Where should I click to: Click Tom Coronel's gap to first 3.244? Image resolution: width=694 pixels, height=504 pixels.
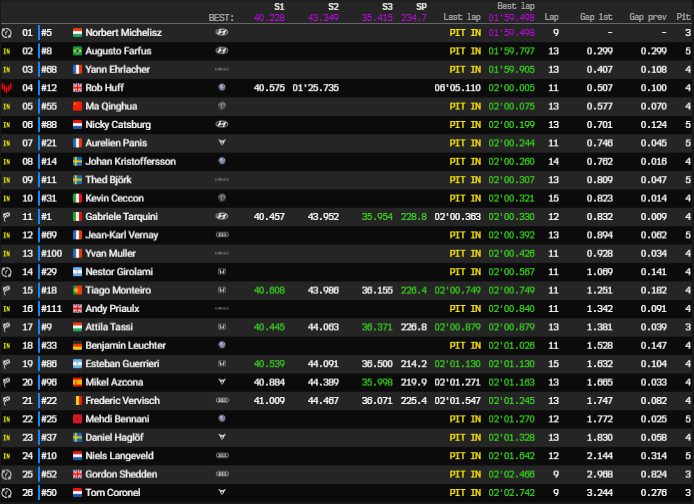(600, 492)
